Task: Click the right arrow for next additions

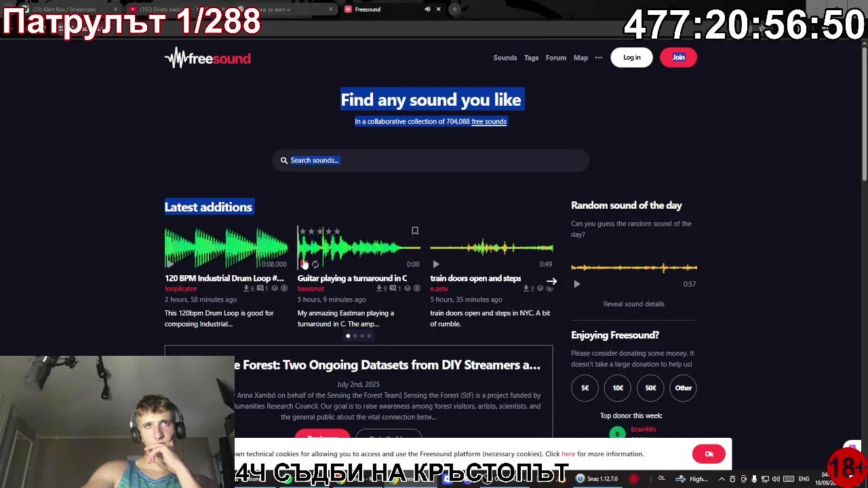Action: click(551, 281)
